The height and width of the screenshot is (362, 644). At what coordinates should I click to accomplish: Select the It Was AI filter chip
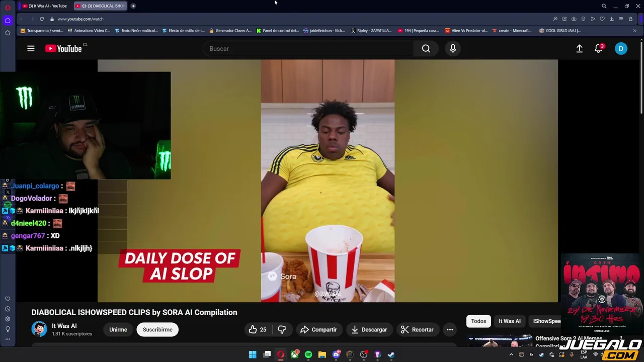tap(510, 321)
